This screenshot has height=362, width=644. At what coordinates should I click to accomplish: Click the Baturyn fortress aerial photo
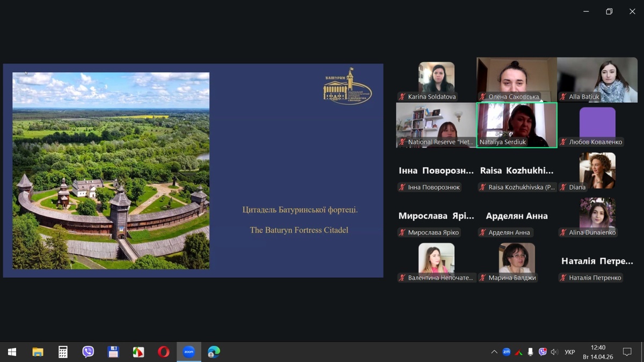pos(111,171)
